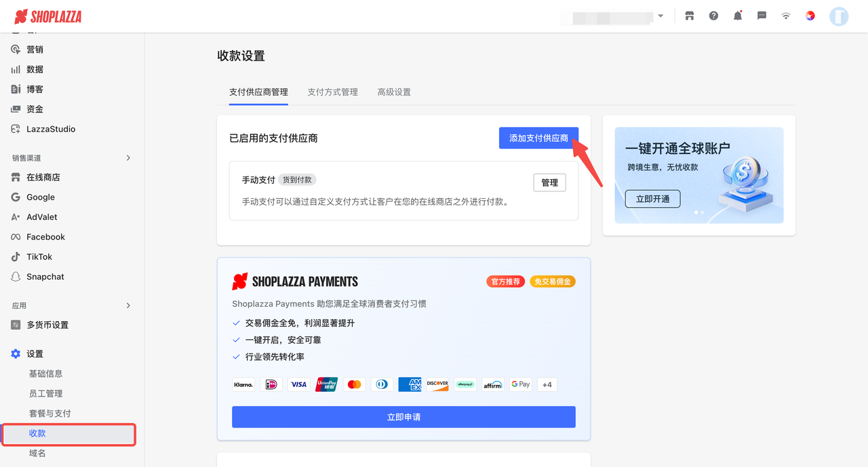The image size is (868, 467).
Task: Click the 官方推荐 badge
Action: pyautogui.click(x=505, y=282)
